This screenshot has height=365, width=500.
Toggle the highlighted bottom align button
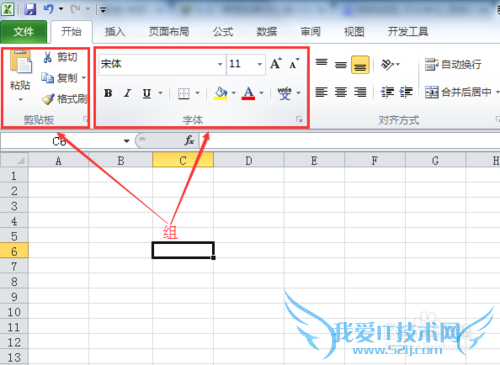(x=360, y=64)
